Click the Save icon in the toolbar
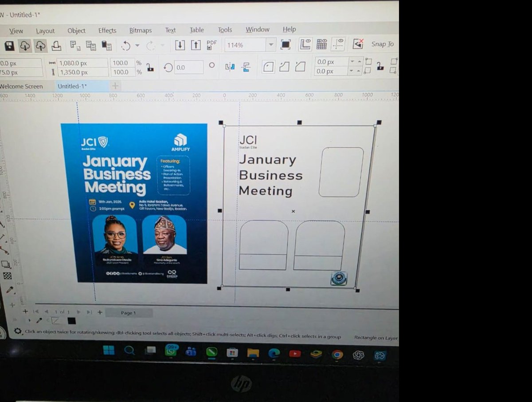The width and height of the screenshot is (532, 402). pyautogui.click(x=9, y=45)
